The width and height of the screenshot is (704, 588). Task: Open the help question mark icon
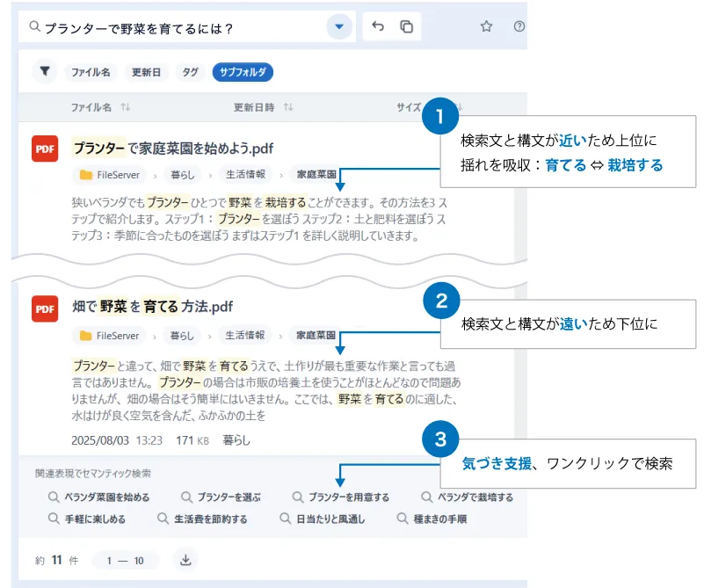518,27
